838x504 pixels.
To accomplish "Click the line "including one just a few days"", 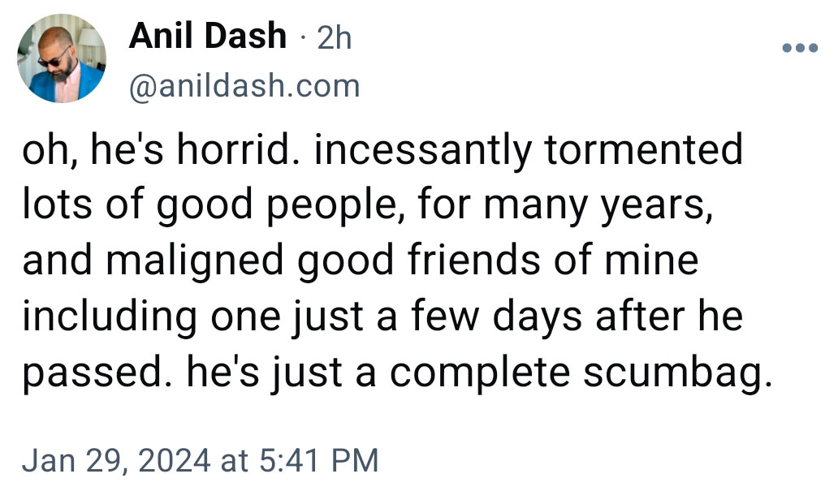I will 302,317.
